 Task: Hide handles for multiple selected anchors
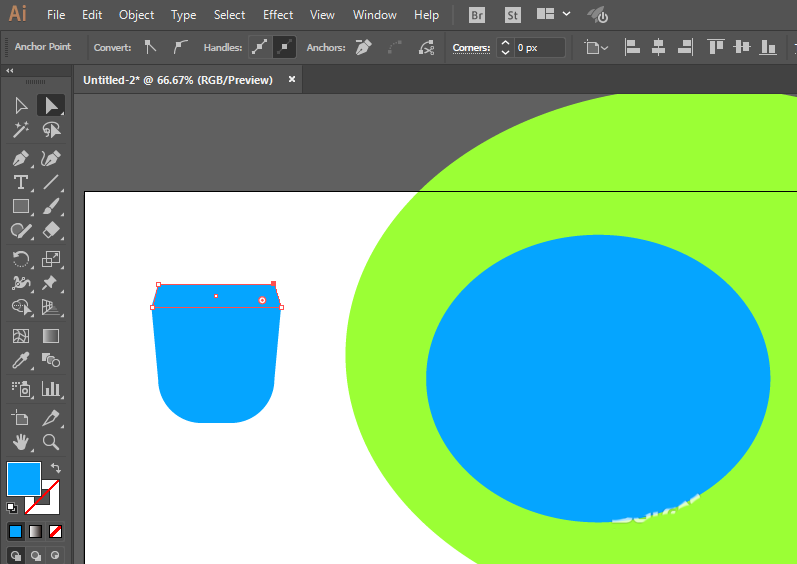284,47
